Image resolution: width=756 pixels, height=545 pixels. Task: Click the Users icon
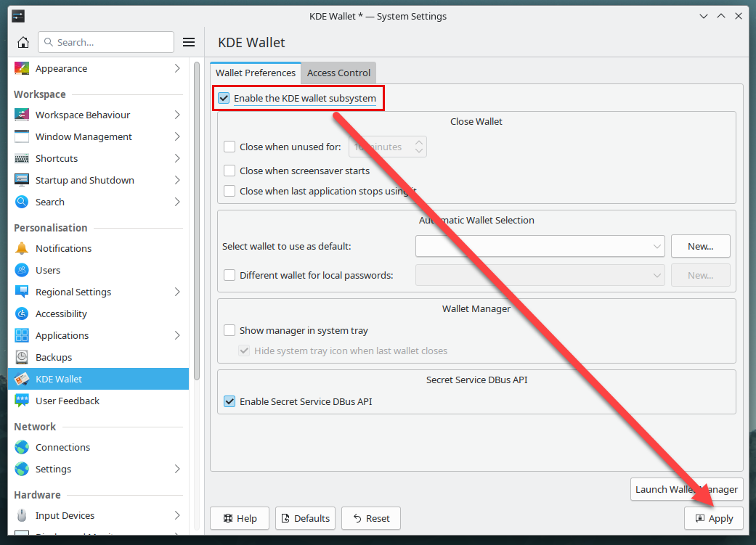22,270
